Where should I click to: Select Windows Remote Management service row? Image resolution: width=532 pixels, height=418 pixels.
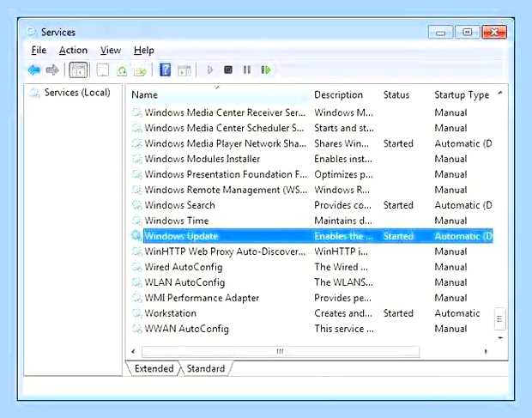click(x=311, y=190)
